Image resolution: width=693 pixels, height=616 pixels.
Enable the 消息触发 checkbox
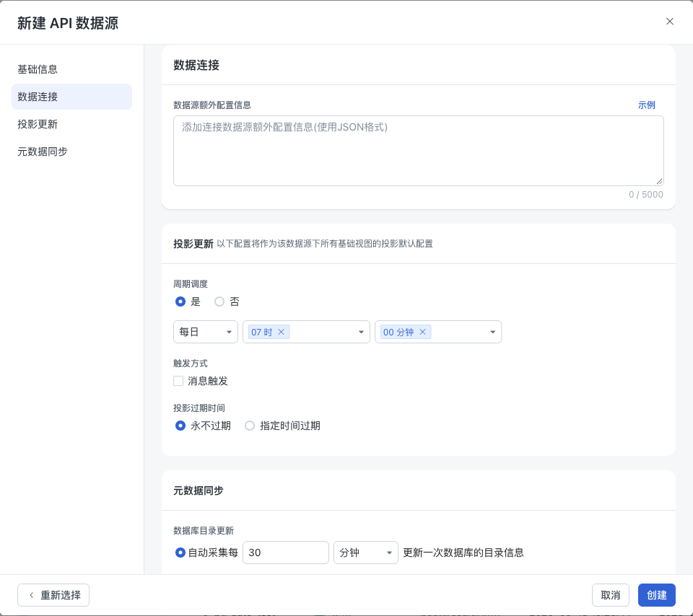178,381
